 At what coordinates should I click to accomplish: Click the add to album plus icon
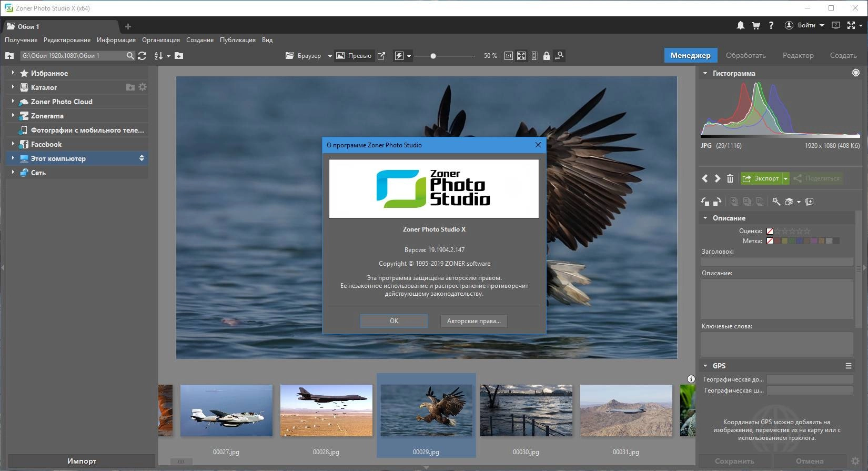[810, 202]
